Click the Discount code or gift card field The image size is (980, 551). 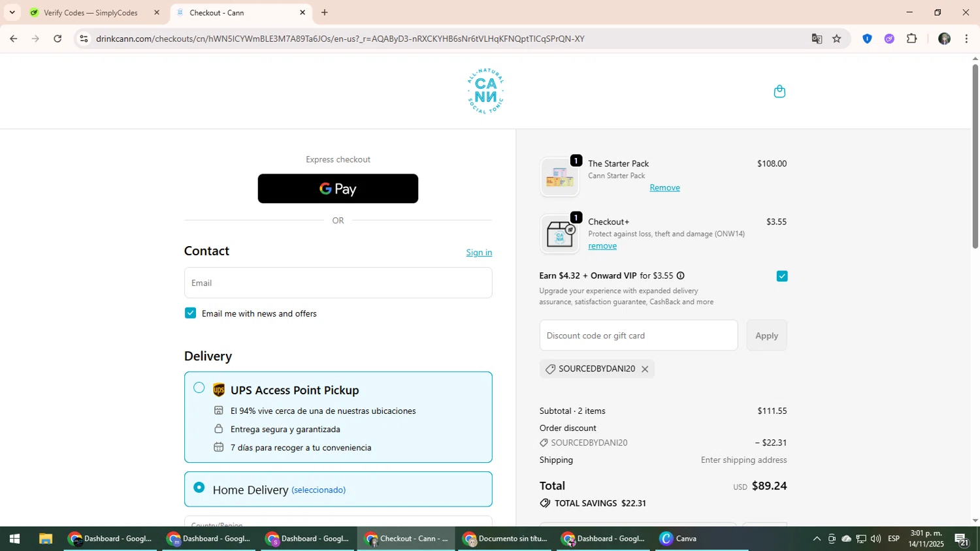point(638,336)
